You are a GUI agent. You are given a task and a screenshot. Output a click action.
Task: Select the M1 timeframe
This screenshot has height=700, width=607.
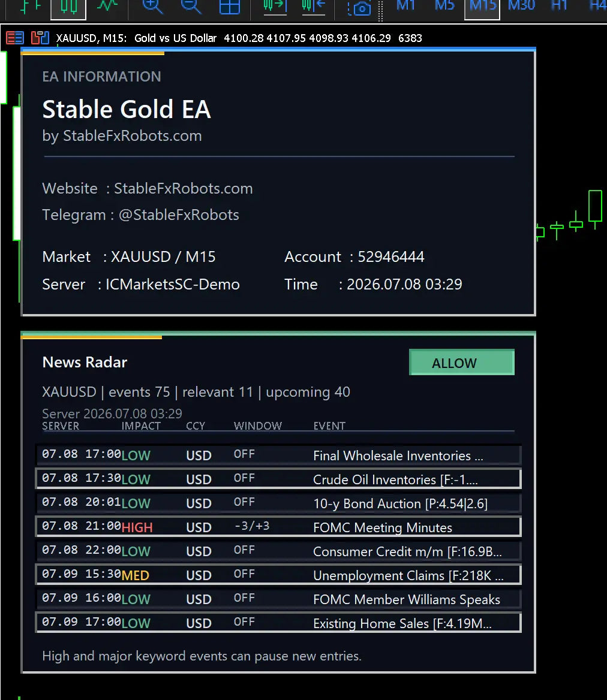405,6
